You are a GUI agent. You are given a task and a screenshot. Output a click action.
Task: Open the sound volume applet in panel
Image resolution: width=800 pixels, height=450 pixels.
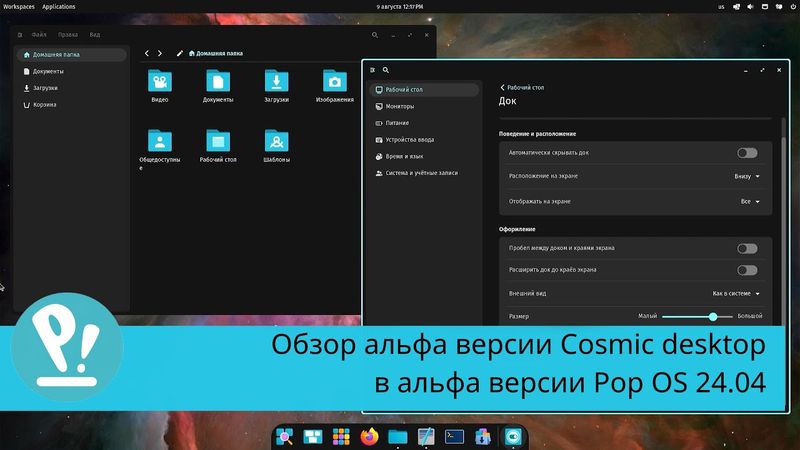750,7
